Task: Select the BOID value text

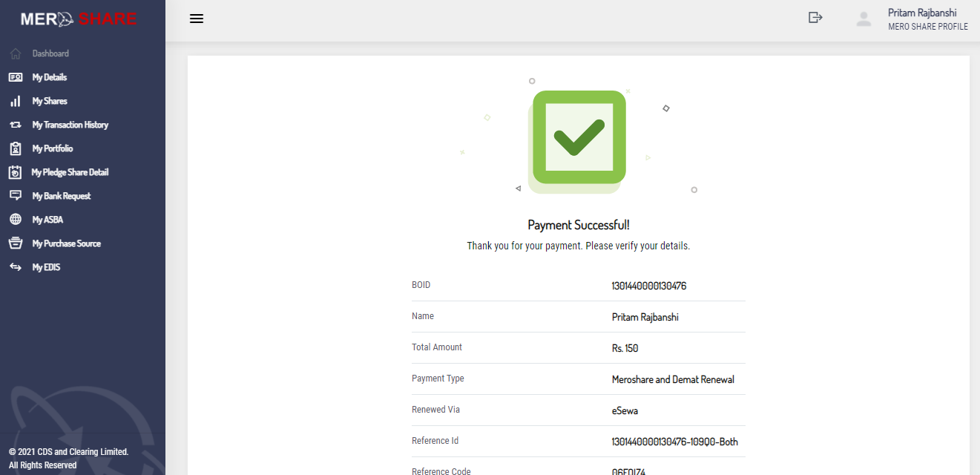Action: 648,286
